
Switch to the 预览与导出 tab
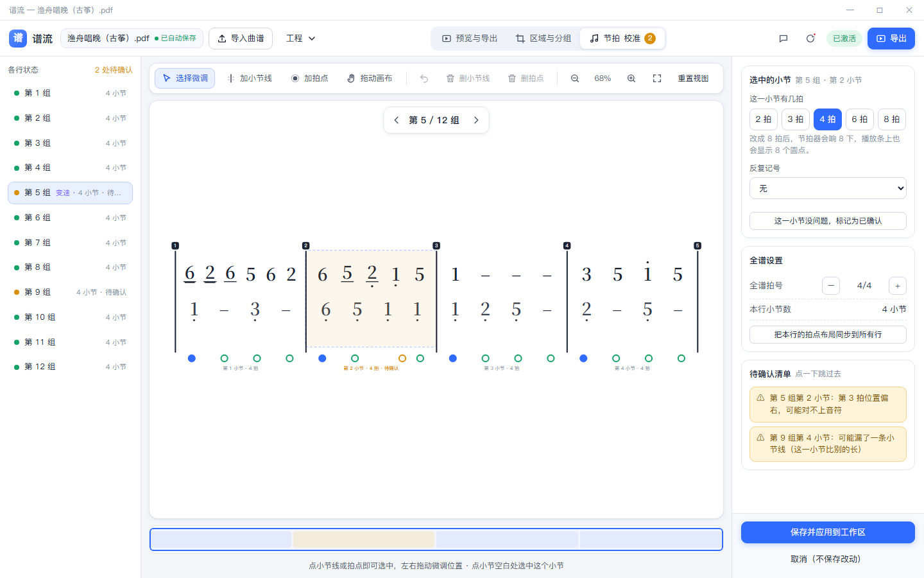pyautogui.click(x=470, y=39)
